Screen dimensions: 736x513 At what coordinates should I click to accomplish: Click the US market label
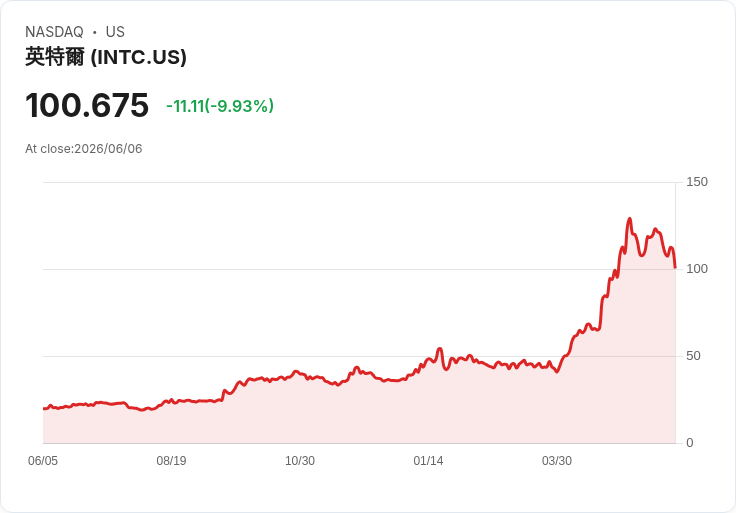click(115, 32)
